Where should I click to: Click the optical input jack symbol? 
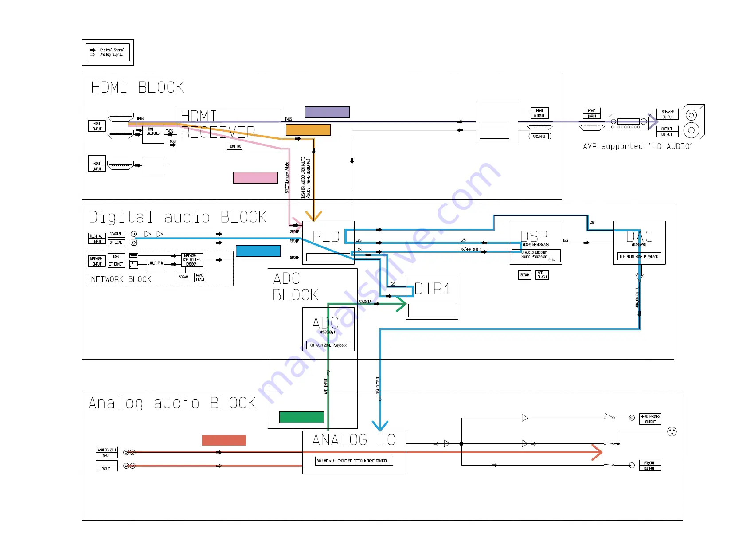pyautogui.click(x=134, y=243)
